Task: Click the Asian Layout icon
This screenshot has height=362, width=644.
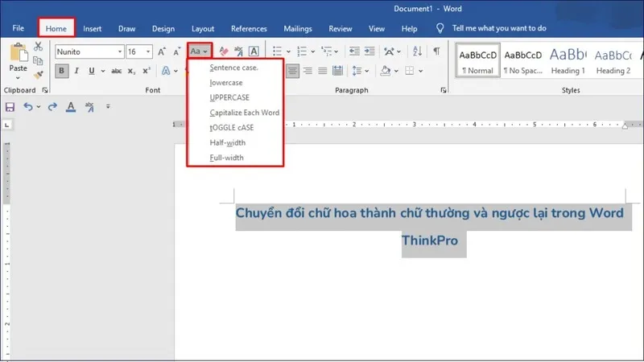Action: pos(389,51)
